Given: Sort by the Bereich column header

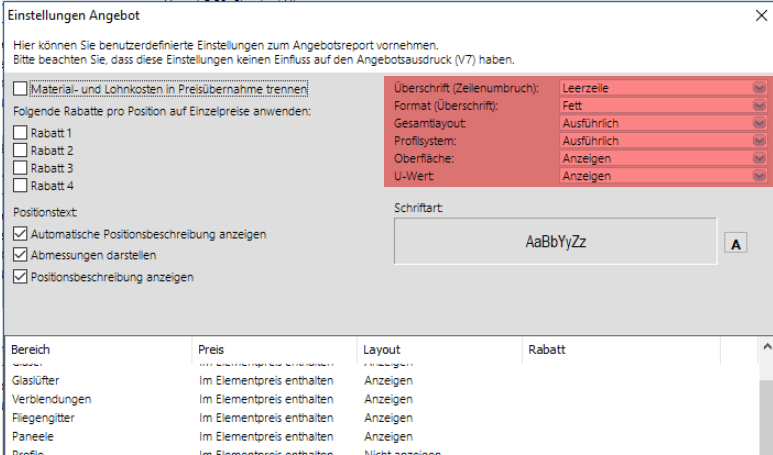Looking at the screenshot, I should pyautogui.click(x=98, y=350).
